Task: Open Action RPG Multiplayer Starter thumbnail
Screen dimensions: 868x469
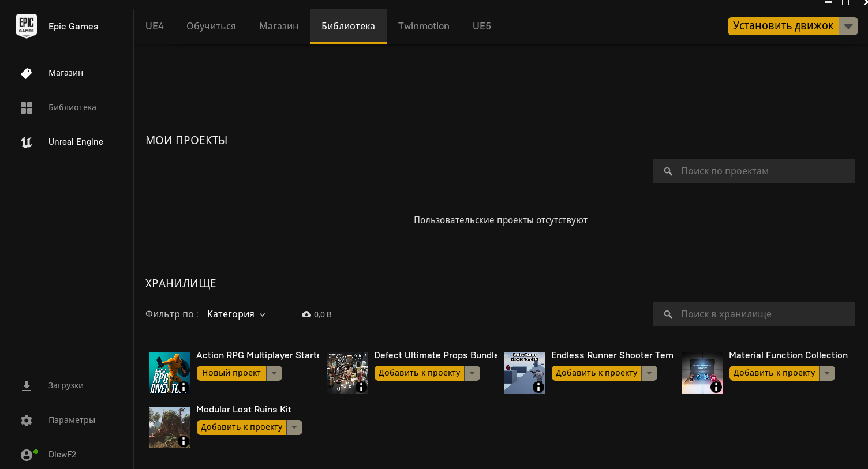Action: click(x=170, y=373)
